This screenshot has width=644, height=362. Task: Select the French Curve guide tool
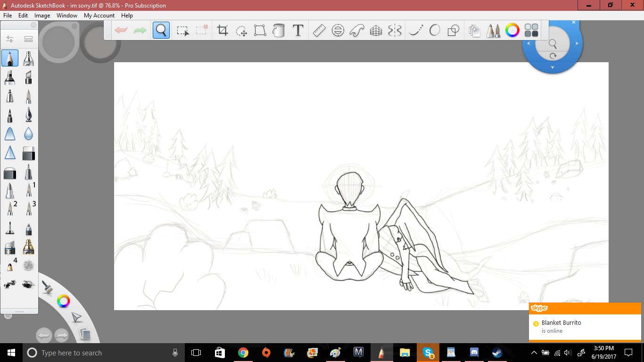[x=357, y=31]
